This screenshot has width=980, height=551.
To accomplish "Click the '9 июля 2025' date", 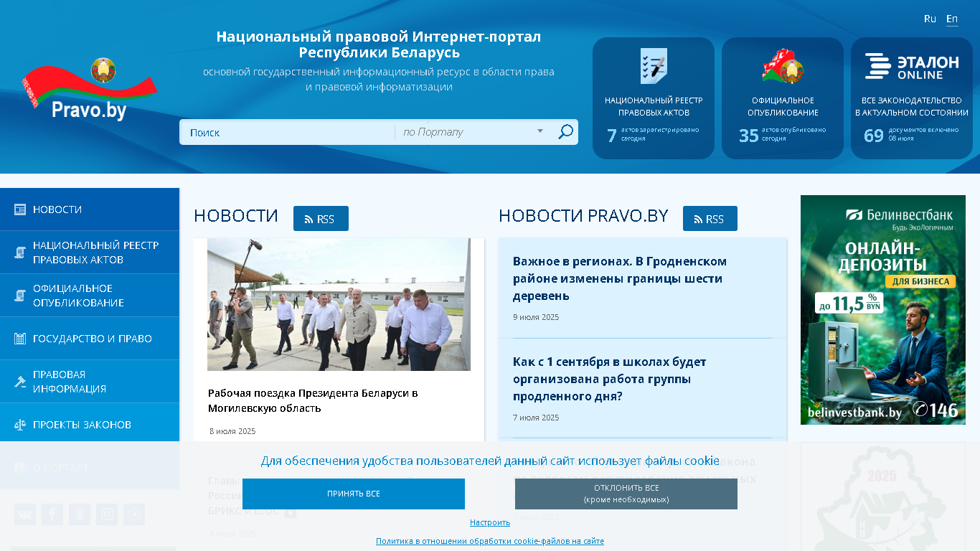I will (x=536, y=317).
